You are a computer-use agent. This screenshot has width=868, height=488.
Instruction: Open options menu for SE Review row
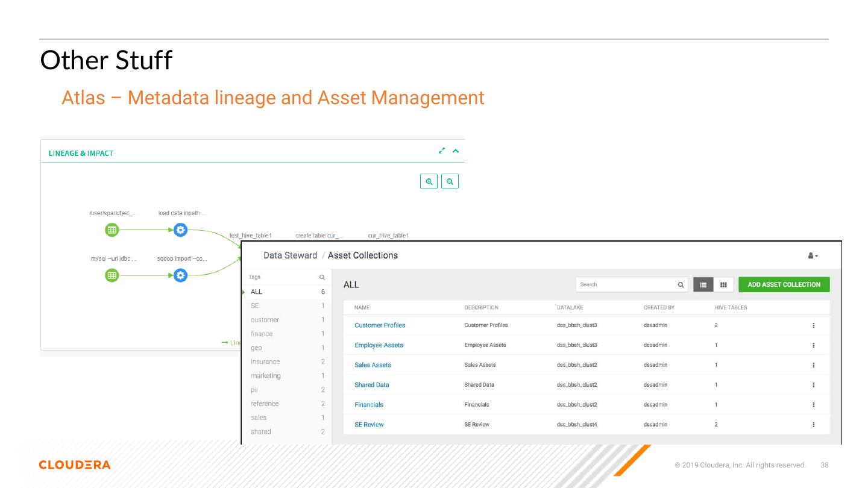click(813, 425)
